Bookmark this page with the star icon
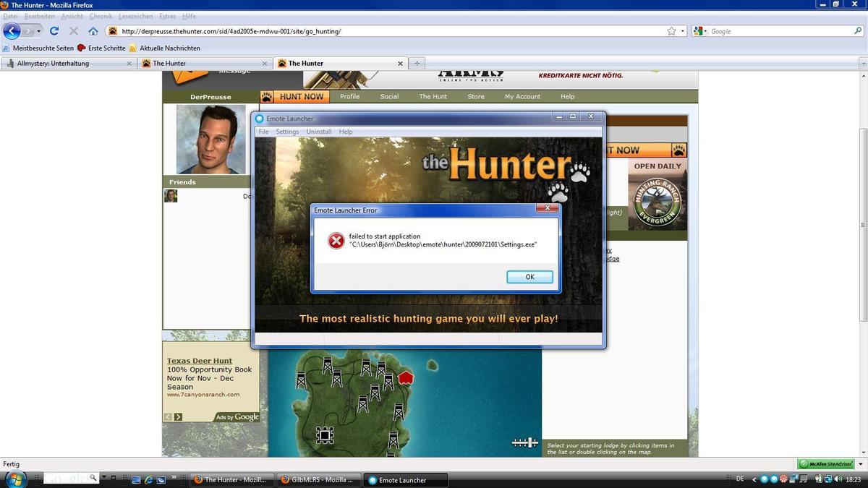868x488 pixels. pyautogui.click(x=671, y=31)
